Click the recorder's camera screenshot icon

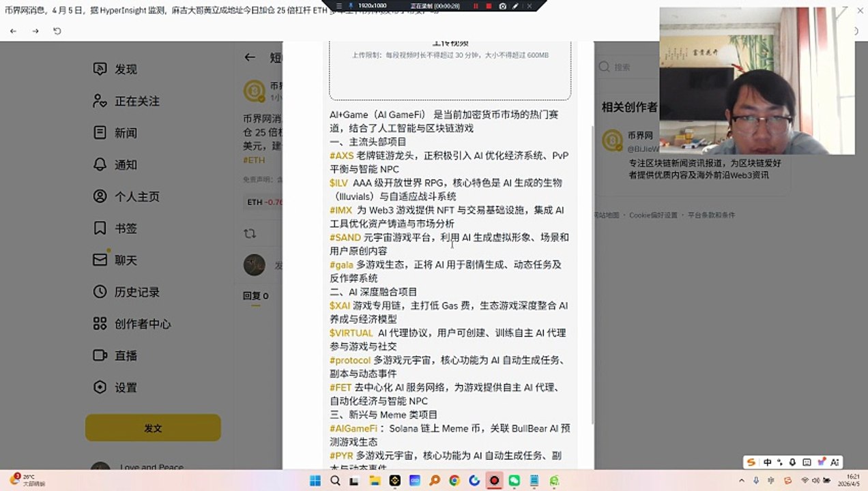[503, 5]
